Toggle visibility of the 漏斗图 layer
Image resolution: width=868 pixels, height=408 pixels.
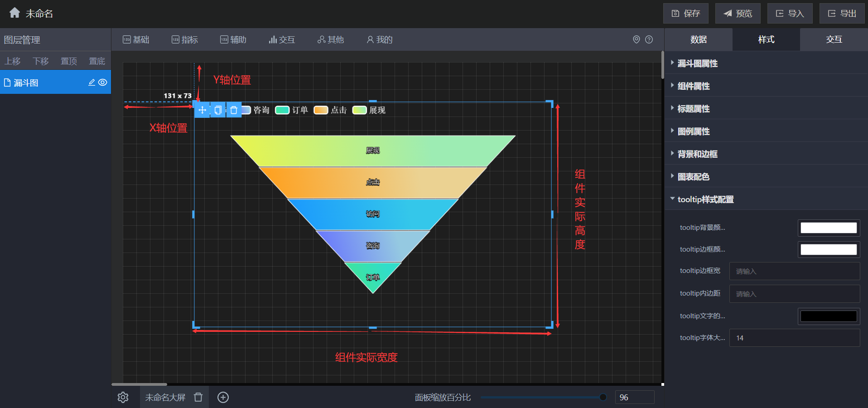click(x=103, y=83)
